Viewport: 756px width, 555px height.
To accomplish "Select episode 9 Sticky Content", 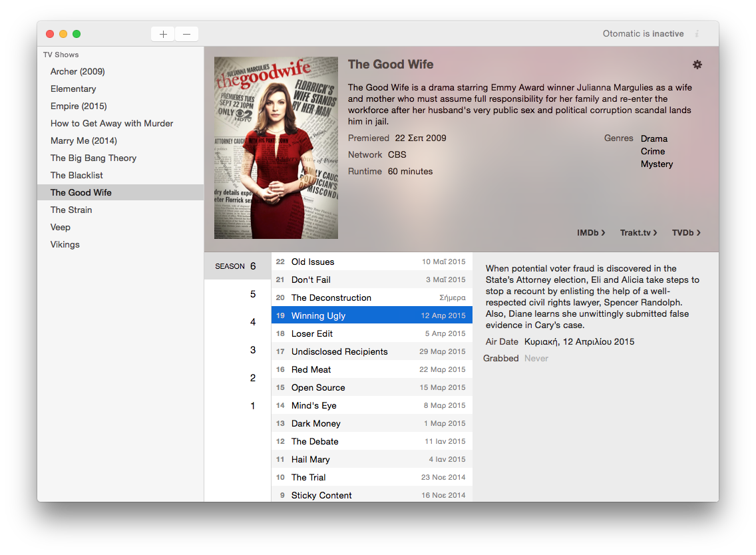I will pyautogui.click(x=372, y=494).
